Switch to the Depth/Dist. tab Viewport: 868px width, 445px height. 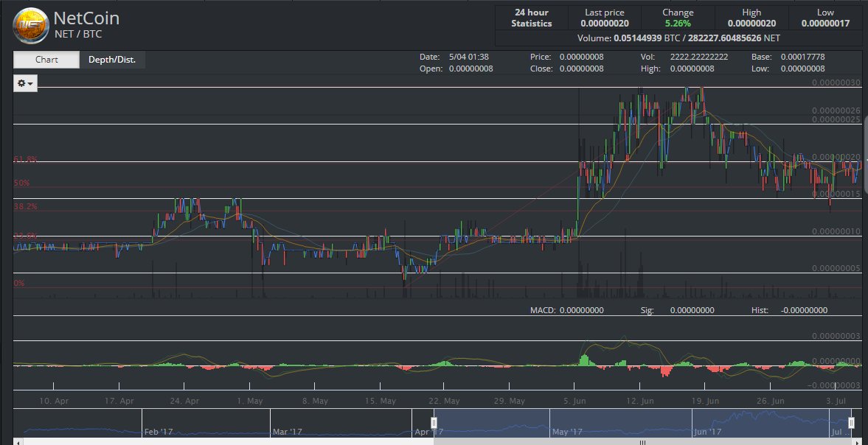[112, 60]
